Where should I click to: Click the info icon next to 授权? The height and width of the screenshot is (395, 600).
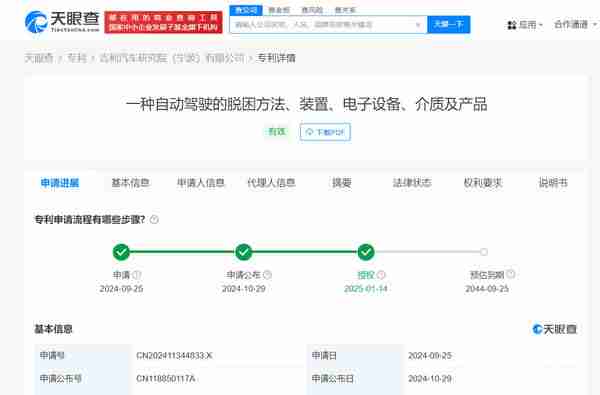click(382, 275)
